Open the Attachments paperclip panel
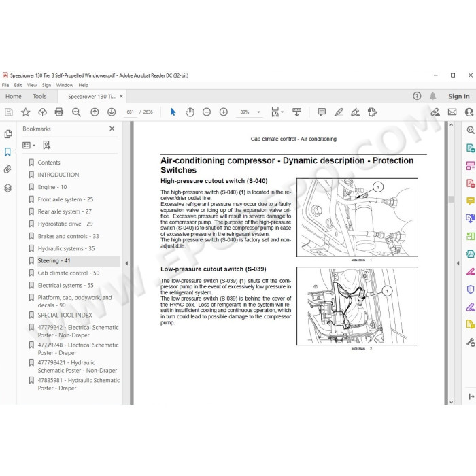The width and height of the screenshot is (476, 476). [x=7, y=169]
